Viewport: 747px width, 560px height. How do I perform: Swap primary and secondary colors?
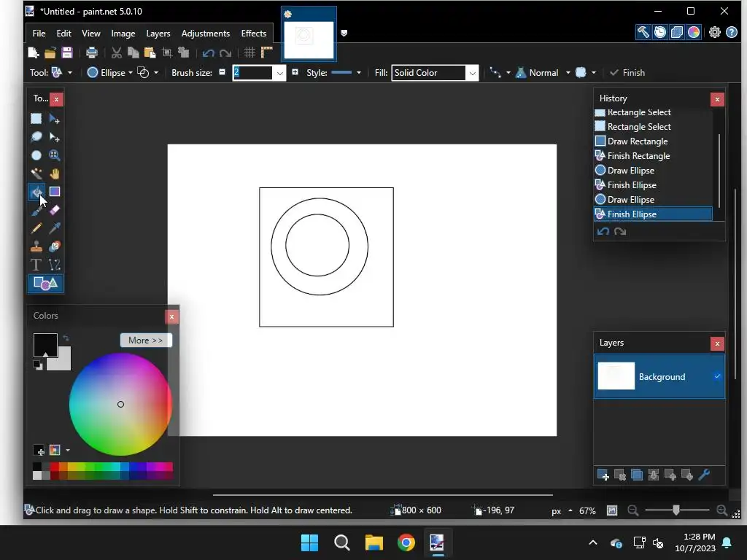(x=66, y=338)
